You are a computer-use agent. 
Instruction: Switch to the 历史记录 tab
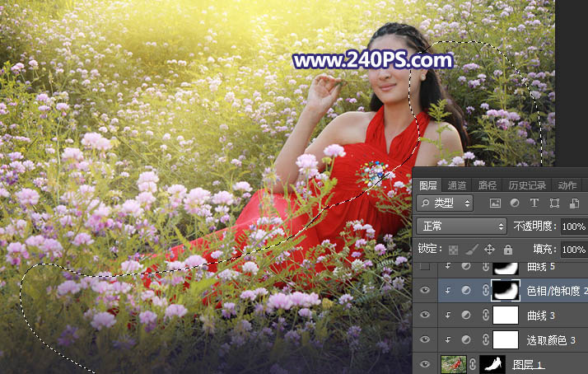527,185
